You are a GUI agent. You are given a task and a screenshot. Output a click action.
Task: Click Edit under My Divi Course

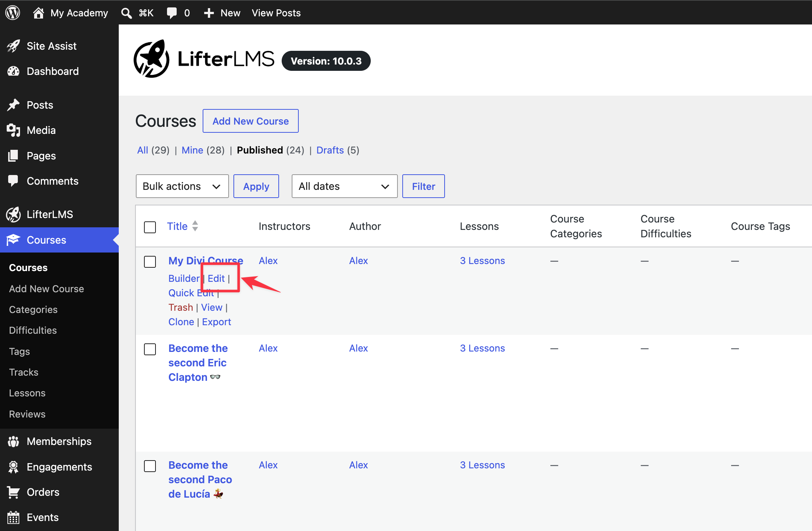click(x=216, y=278)
